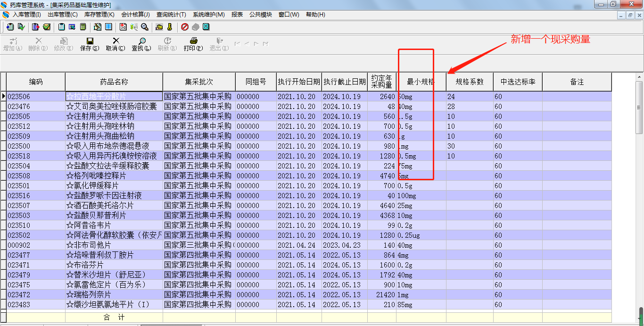Click the yellow key toolbar icon
This screenshot has height=326, width=644.
tap(170, 27)
